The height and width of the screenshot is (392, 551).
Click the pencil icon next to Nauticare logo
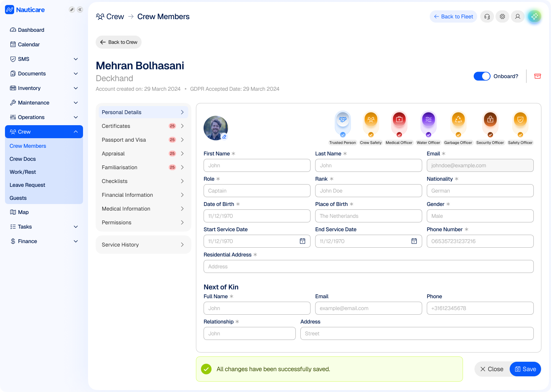[x=72, y=10]
